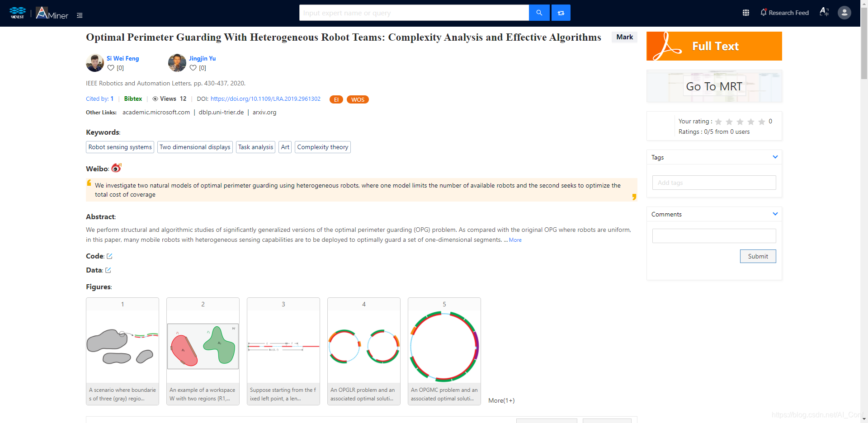Click the language translate icon
868x423 pixels.
pyautogui.click(x=824, y=12)
